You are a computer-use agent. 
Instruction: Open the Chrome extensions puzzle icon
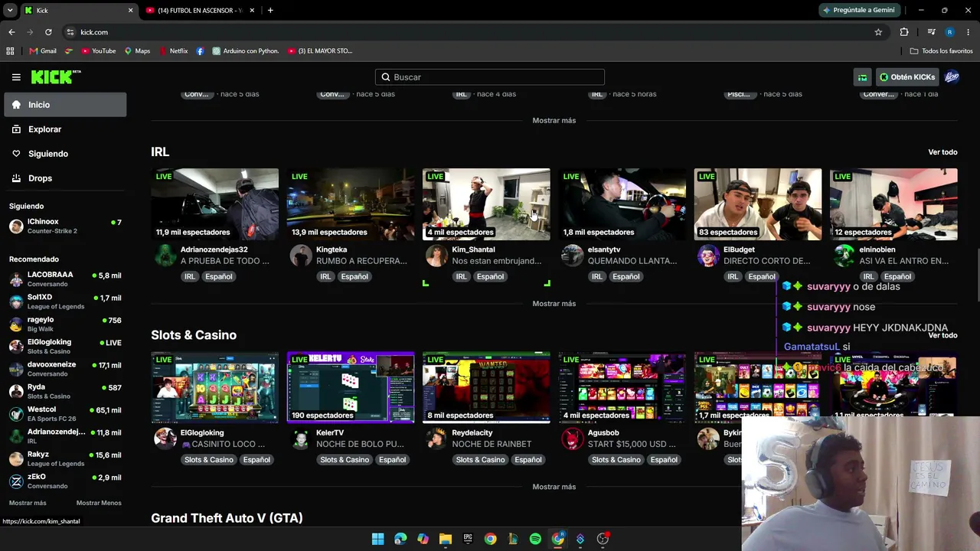click(904, 32)
